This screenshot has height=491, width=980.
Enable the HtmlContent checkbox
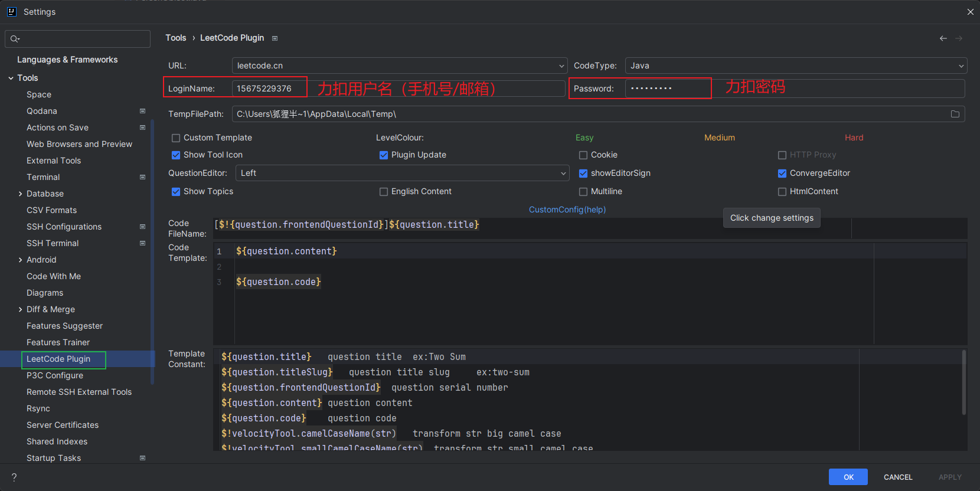782,192
